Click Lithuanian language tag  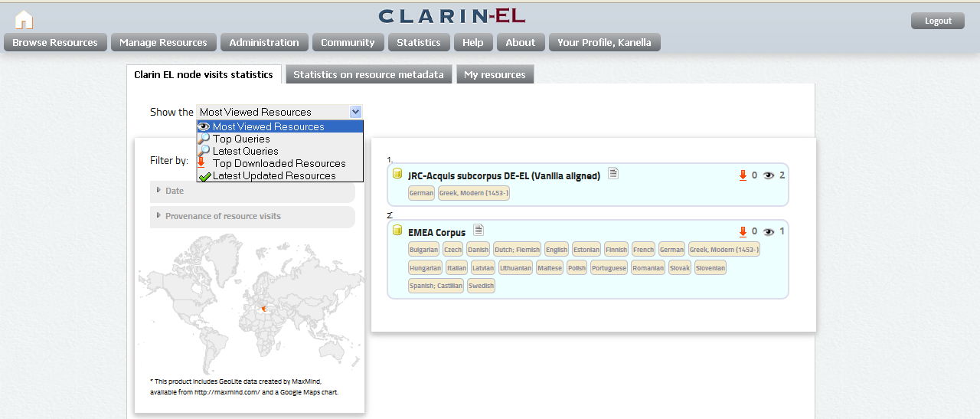click(x=515, y=268)
